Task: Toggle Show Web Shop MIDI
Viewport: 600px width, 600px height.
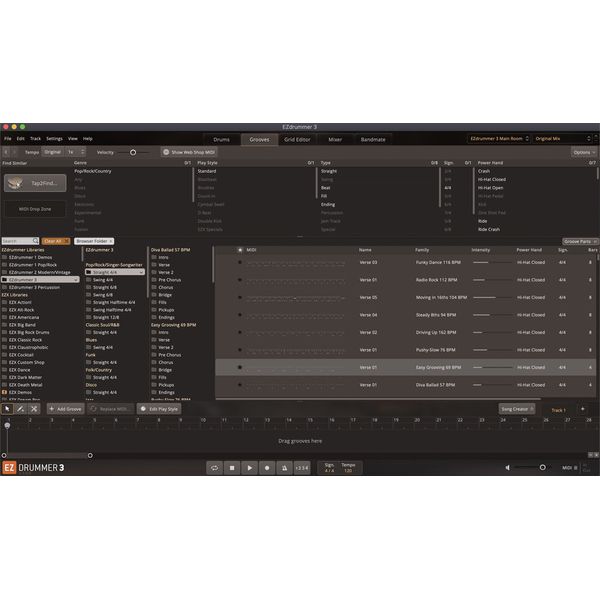Action: (x=189, y=152)
